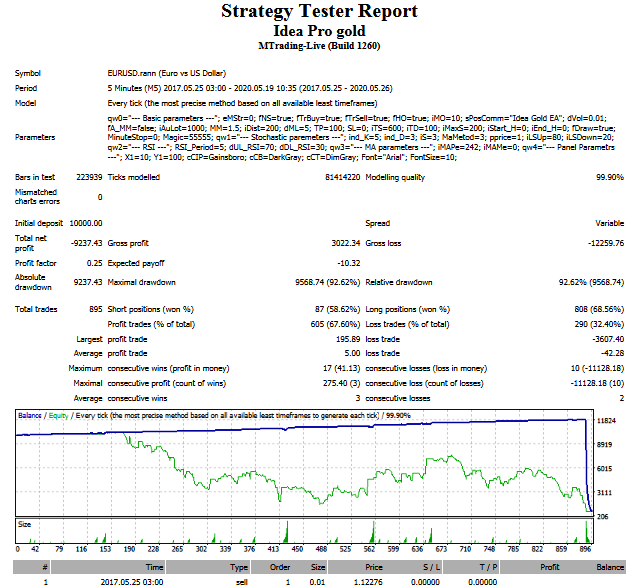638x588 pixels.
Task: Click the Gross profit value 3022.34
Action: tap(346, 243)
